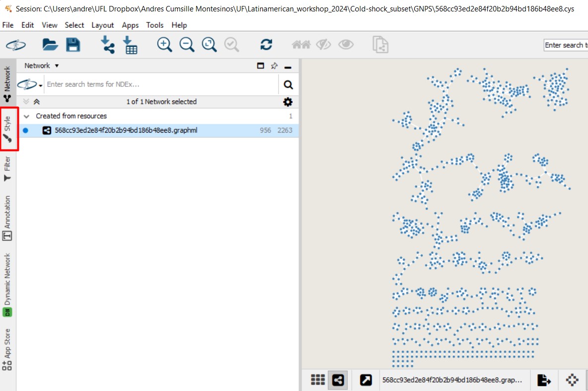Open the Layout menu
Image resolution: width=588 pixels, height=391 pixels.
[103, 25]
